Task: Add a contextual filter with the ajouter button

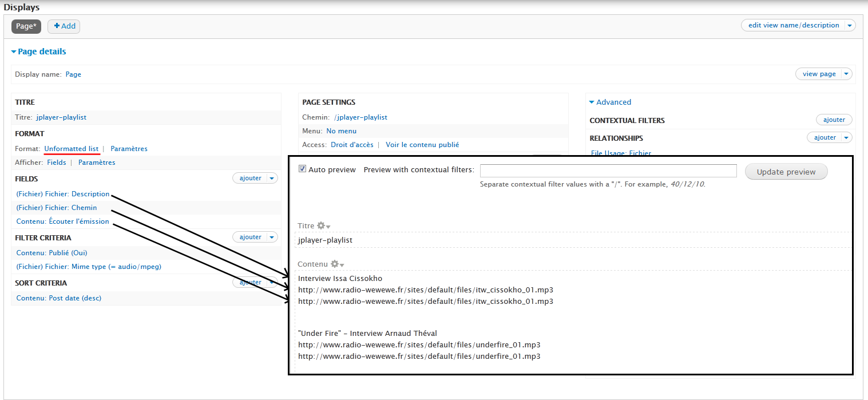Action: tap(834, 119)
